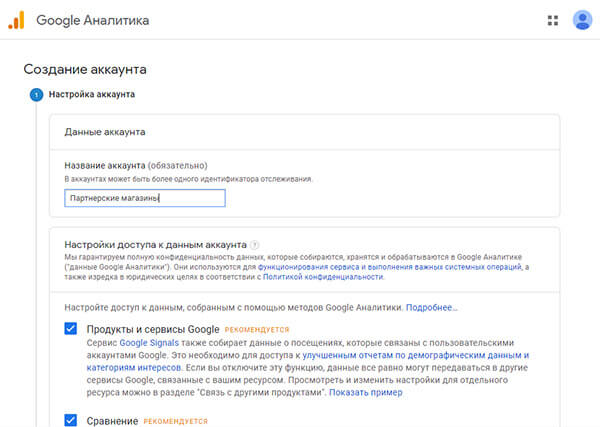The image size is (600, 427).
Task: Click the Продукты и сервисы Google label
Action: click(x=153, y=329)
